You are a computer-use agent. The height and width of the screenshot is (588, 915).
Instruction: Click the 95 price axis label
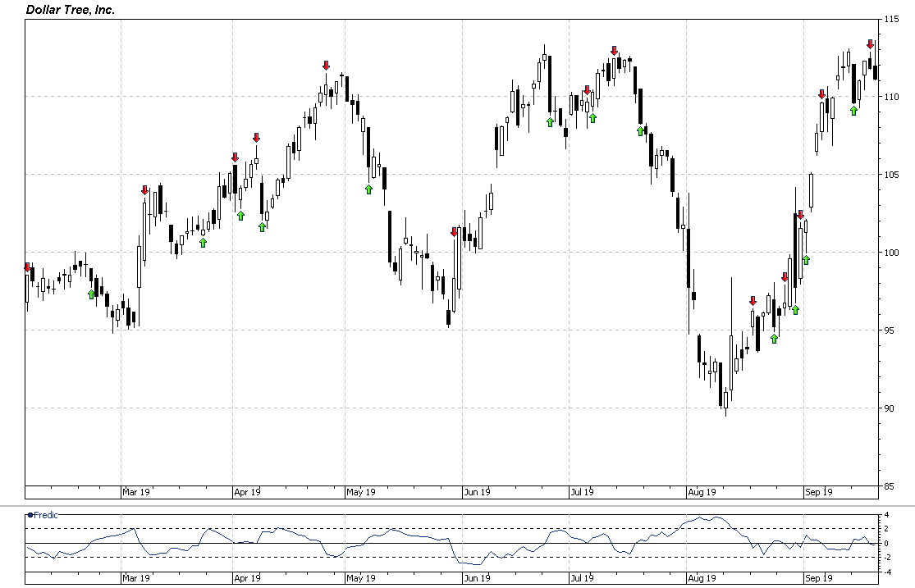tap(889, 330)
